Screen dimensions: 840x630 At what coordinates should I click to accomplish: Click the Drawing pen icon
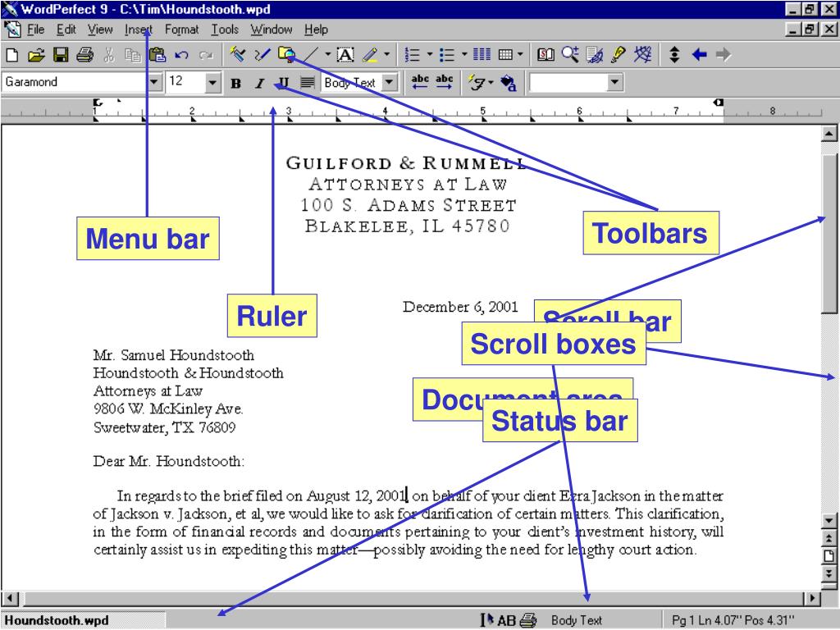(x=262, y=55)
